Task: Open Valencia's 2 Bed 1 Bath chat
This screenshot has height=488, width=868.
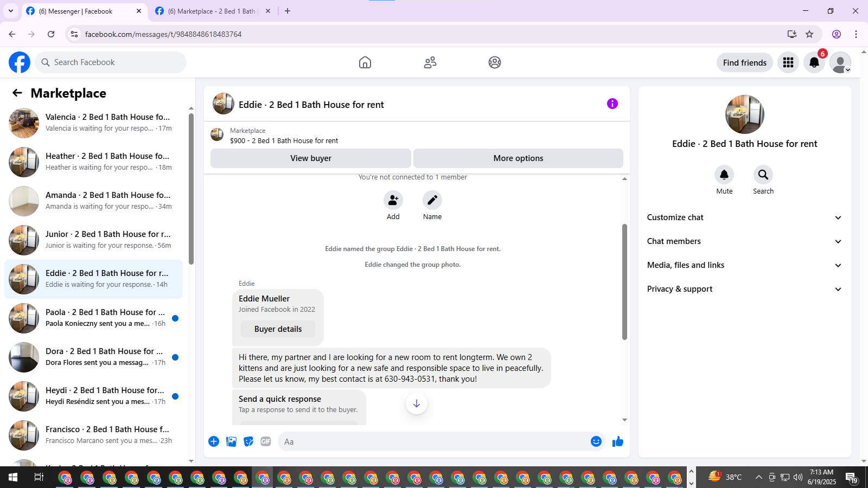Action: pyautogui.click(x=93, y=123)
